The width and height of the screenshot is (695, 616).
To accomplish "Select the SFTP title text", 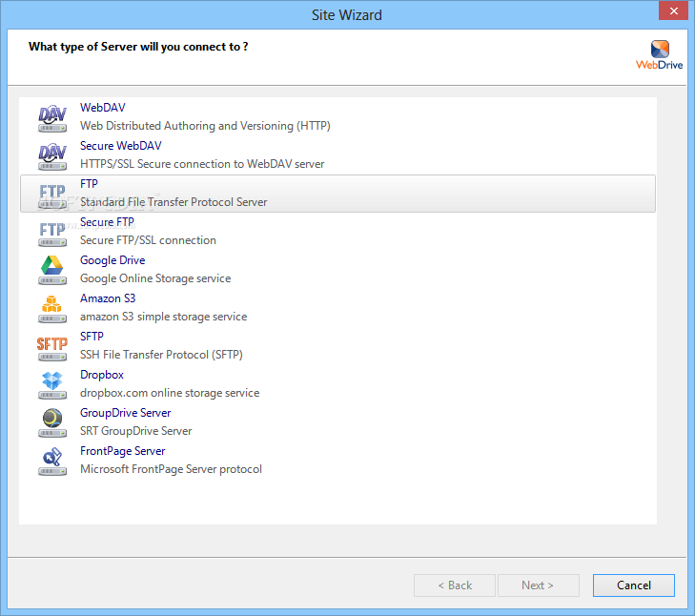I will [x=92, y=337].
